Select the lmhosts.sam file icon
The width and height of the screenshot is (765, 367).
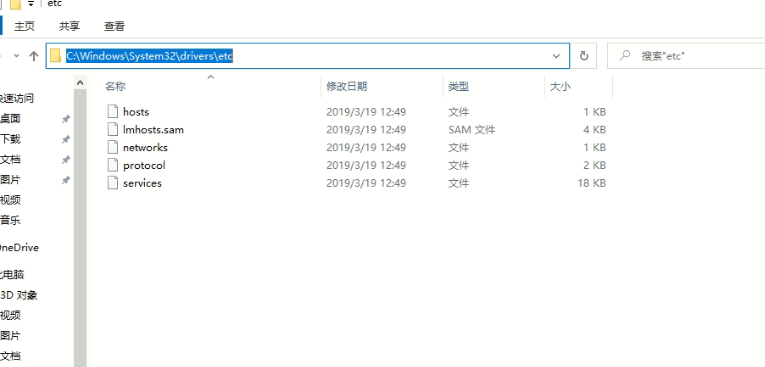point(113,129)
